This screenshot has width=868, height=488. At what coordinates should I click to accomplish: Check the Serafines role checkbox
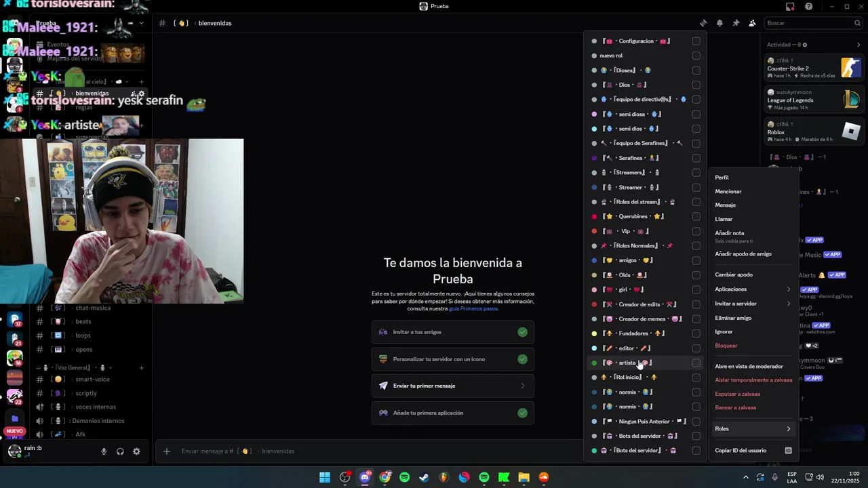[x=696, y=158]
